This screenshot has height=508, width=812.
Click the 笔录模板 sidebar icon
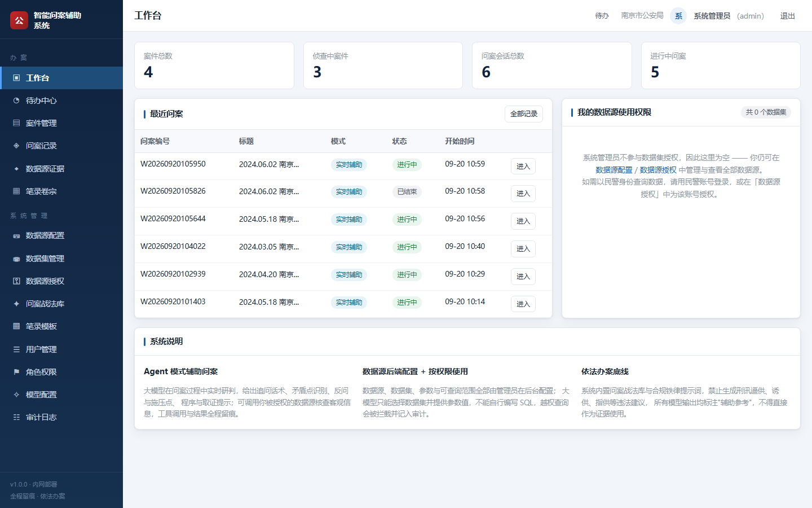click(16, 326)
